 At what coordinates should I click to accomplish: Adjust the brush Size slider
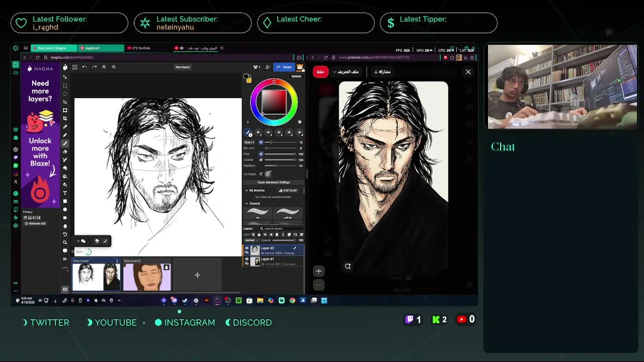280,142
